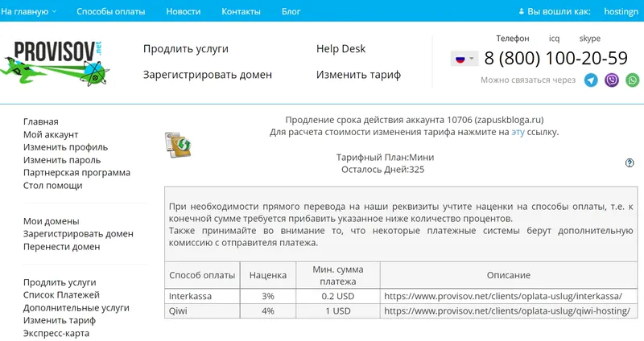The width and height of the screenshot is (644, 341).
Task: Select the 'icq' contact tab
Action: 554,38
